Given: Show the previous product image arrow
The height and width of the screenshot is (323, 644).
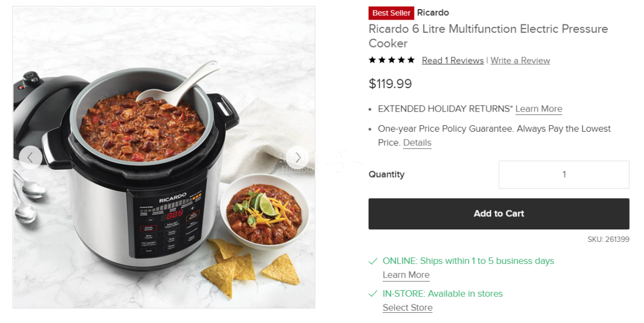Looking at the screenshot, I should coord(30,157).
